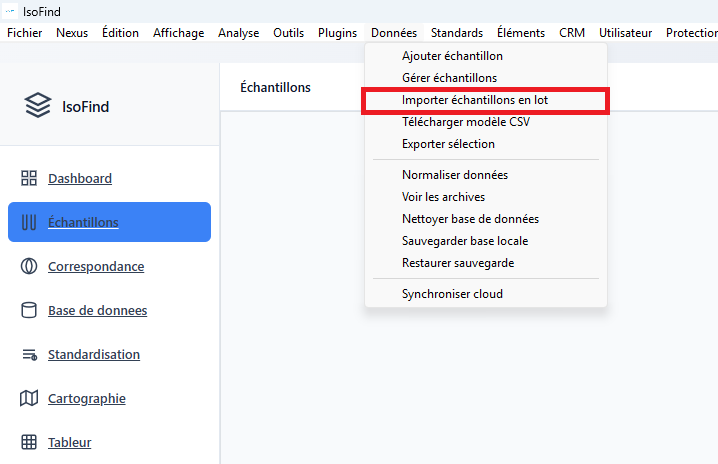Select Importer échantillons en lot menu entry
The width and height of the screenshot is (718, 464).
tap(474, 100)
